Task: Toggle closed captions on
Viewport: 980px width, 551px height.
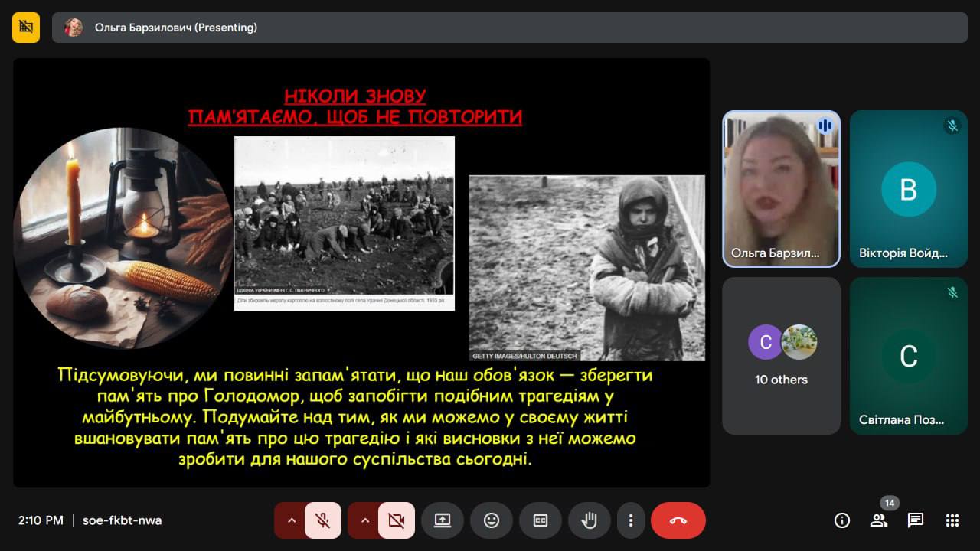Action: [x=541, y=520]
